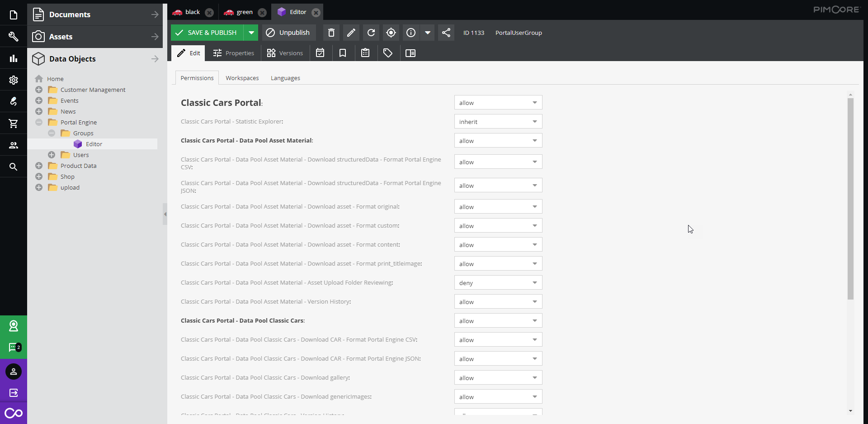Image resolution: width=868 pixels, height=424 pixels.
Task: Click the reload icon in toolbar
Action: click(371, 33)
